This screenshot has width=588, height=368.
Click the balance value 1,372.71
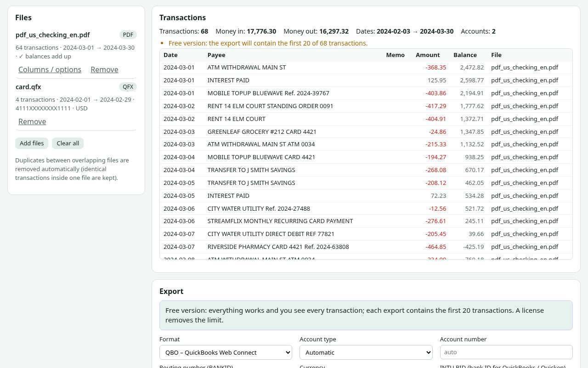click(472, 119)
